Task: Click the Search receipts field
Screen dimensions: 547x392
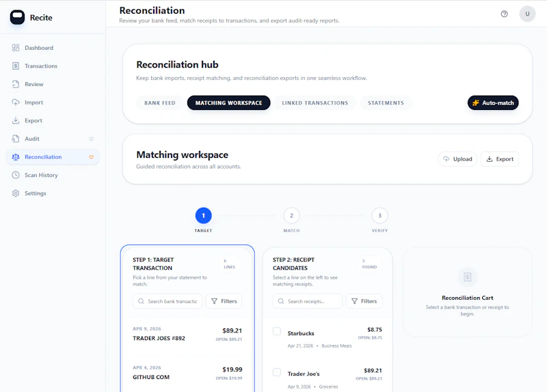Action: (307, 301)
